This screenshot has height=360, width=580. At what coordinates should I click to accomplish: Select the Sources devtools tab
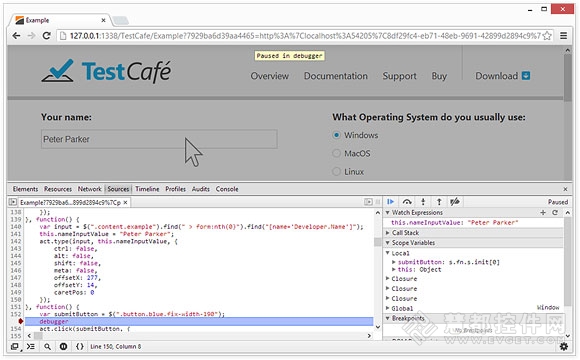click(118, 189)
